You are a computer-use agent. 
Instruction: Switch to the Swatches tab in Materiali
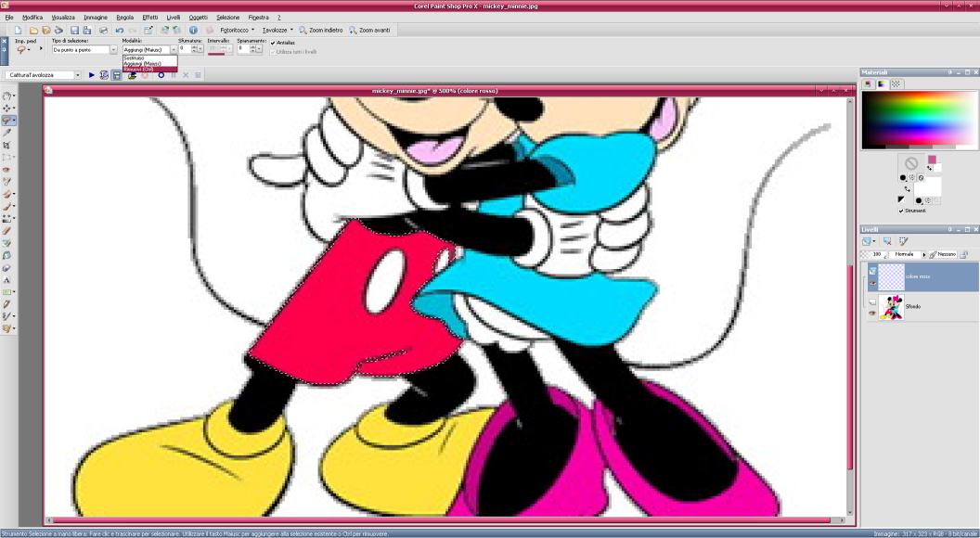[x=896, y=84]
